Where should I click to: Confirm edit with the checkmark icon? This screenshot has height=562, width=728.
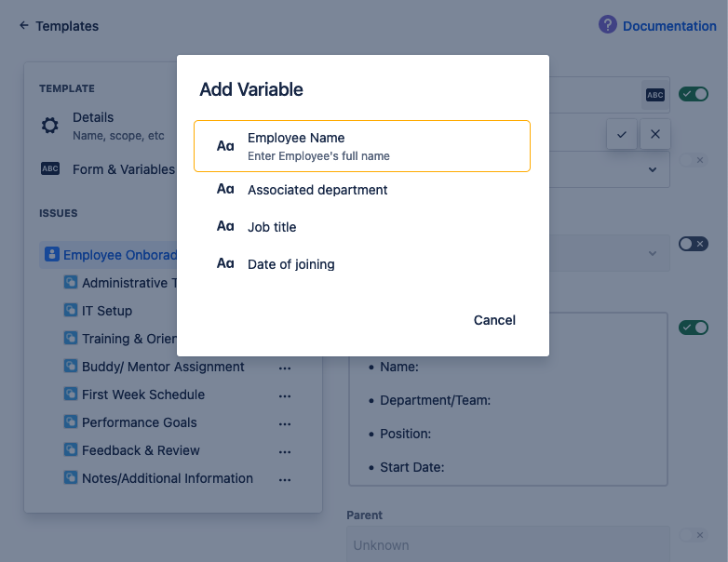pos(621,134)
